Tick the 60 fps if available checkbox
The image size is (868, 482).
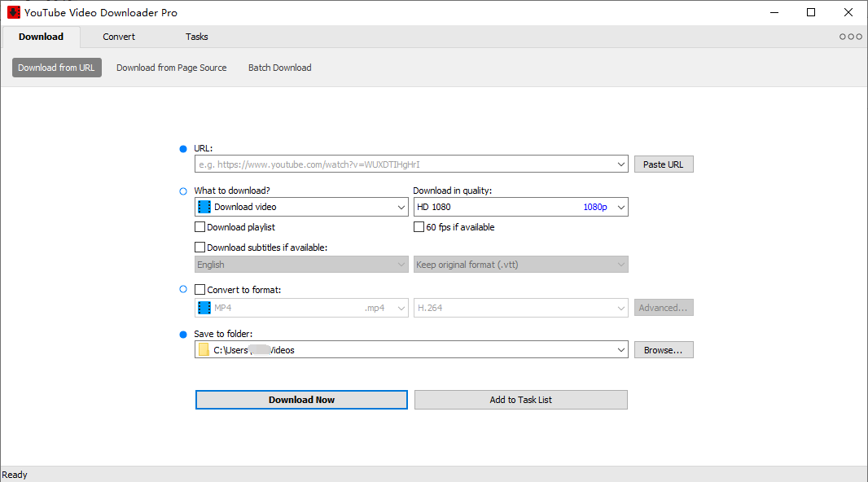pos(419,227)
